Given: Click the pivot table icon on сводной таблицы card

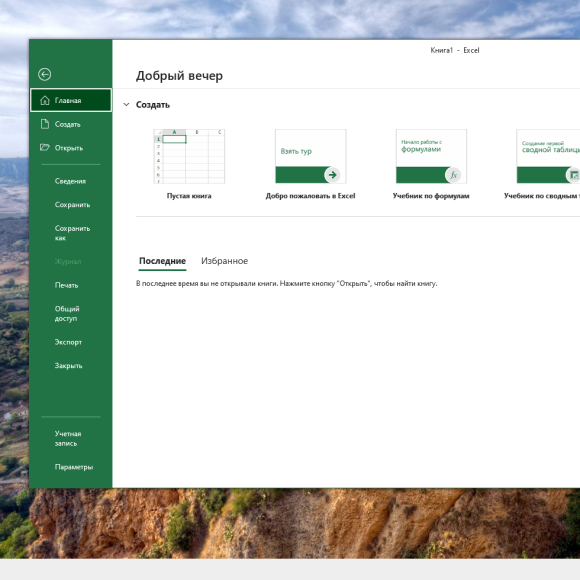Looking at the screenshot, I should tap(573, 175).
